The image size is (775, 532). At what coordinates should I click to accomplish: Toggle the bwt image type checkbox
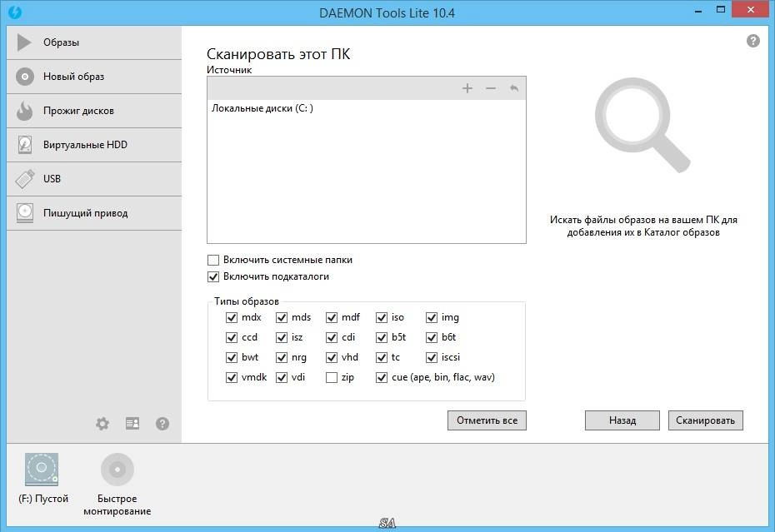232,357
